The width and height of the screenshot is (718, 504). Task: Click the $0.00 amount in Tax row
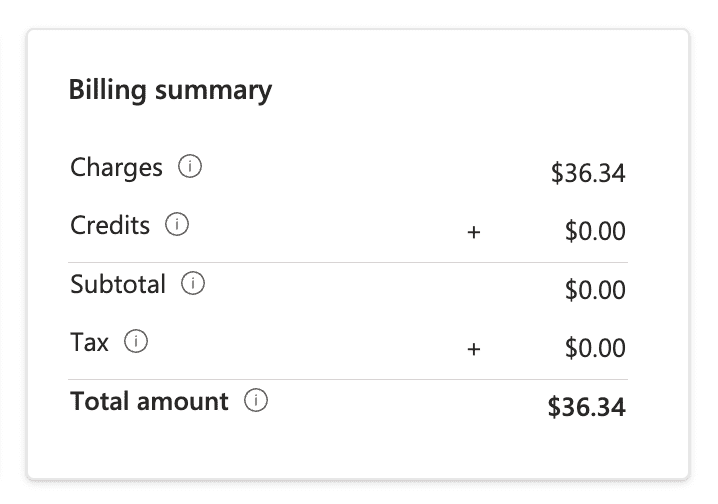tap(595, 349)
